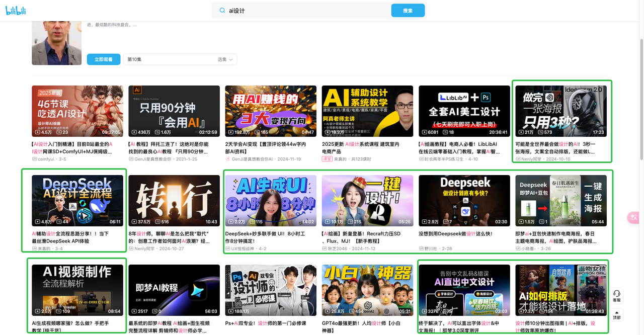Open uploader GenJi是真想教会你 · 2021-1-25
The width and height of the screenshot is (644, 335).
[x=163, y=159]
